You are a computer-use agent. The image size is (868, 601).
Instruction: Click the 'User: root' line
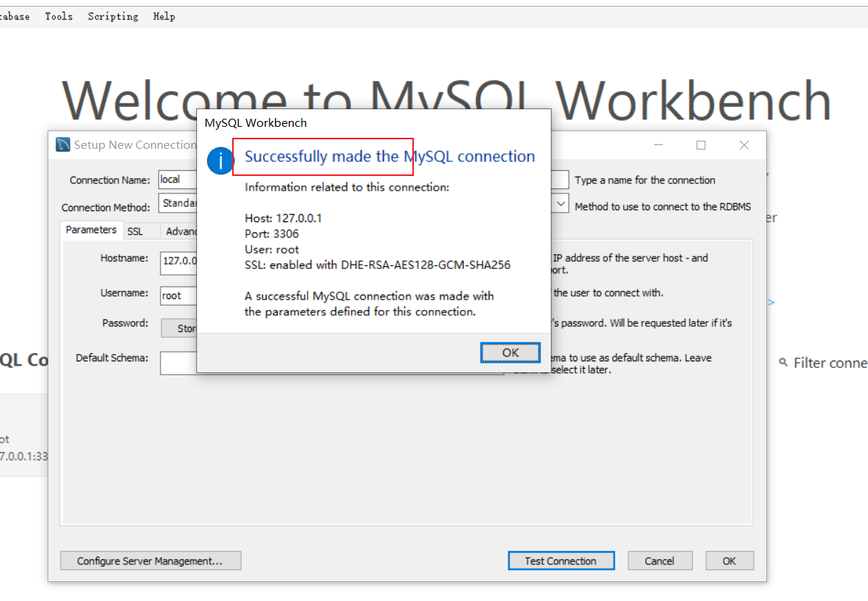[x=271, y=249]
